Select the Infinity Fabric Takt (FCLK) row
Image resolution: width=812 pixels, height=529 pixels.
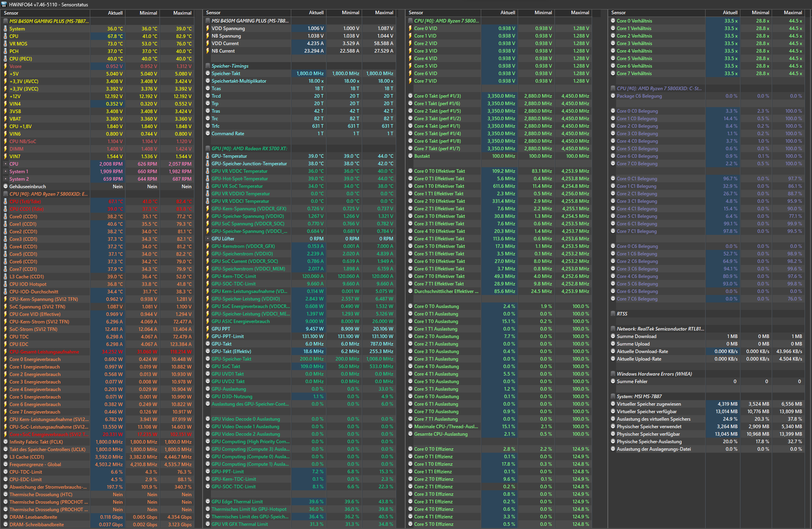tap(36, 442)
